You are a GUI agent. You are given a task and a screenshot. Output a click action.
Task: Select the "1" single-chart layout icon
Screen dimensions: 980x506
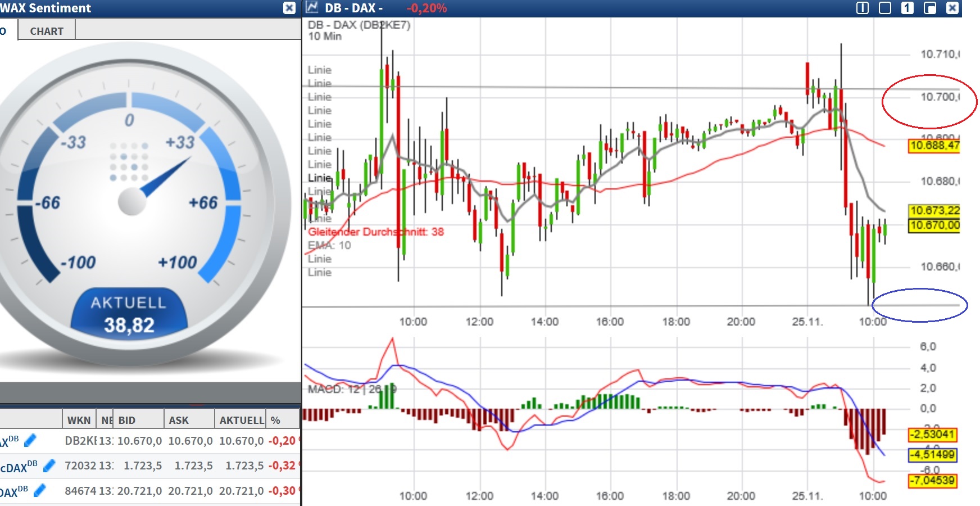pyautogui.click(x=909, y=8)
